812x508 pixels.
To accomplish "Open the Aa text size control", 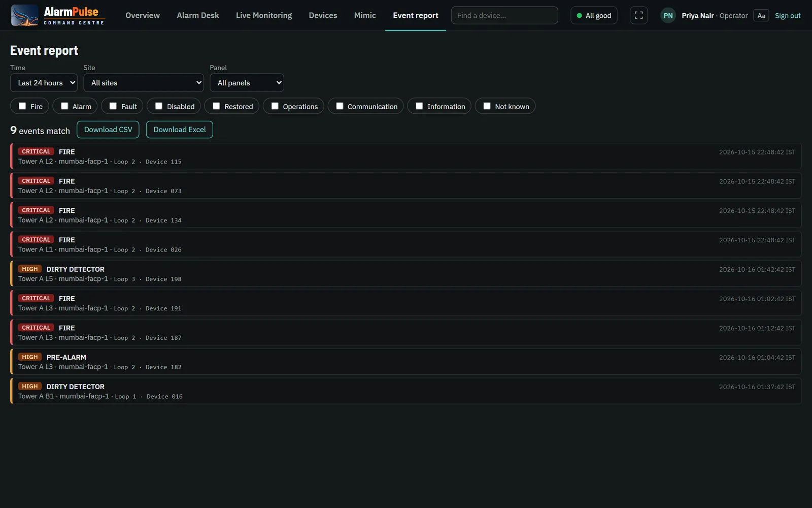I will (761, 16).
